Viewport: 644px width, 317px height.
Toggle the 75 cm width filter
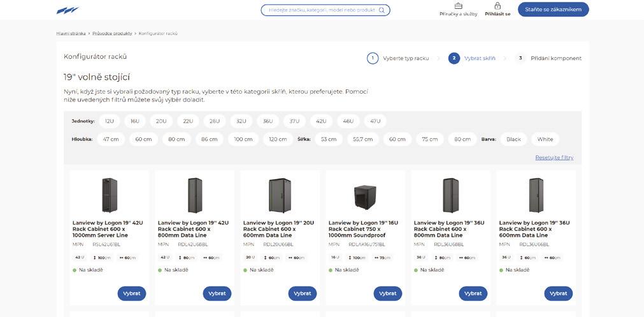[430, 139]
